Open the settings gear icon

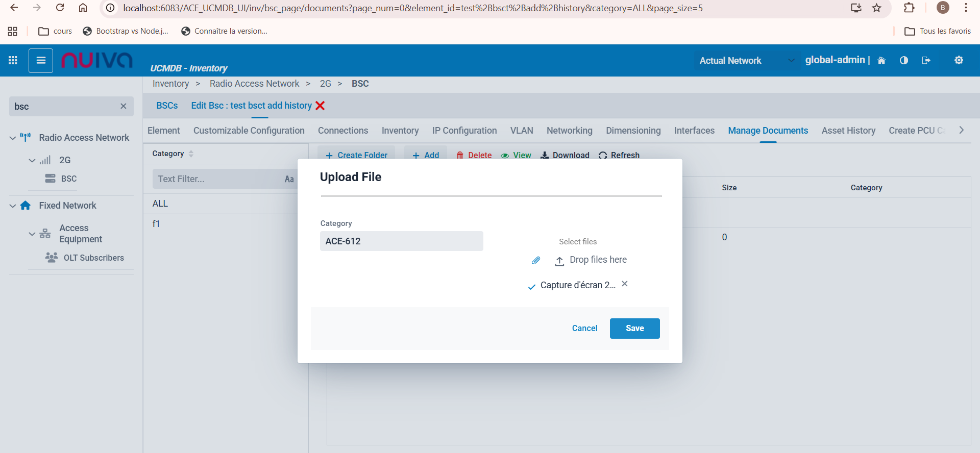tap(959, 60)
